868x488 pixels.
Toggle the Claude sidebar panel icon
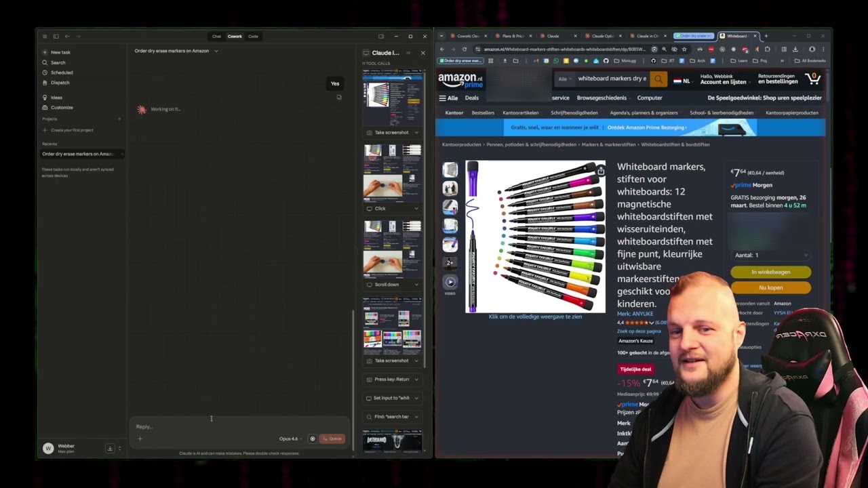click(x=56, y=36)
